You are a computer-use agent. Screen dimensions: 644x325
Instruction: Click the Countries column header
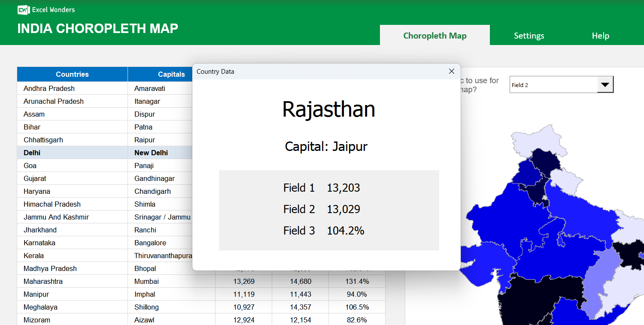pyautogui.click(x=72, y=74)
